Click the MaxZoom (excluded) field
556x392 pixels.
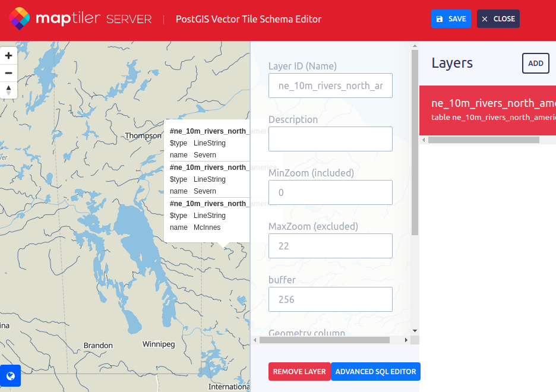click(330, 246)
